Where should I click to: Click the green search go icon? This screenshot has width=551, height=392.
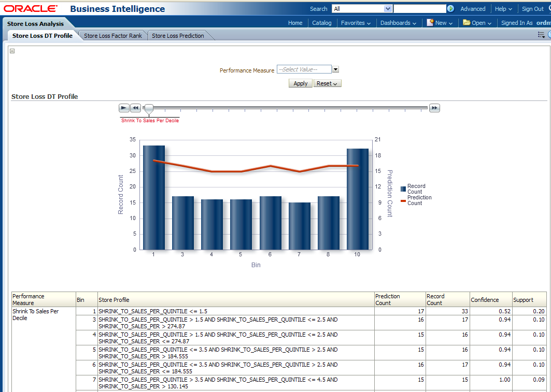click(x=450, y=9)
